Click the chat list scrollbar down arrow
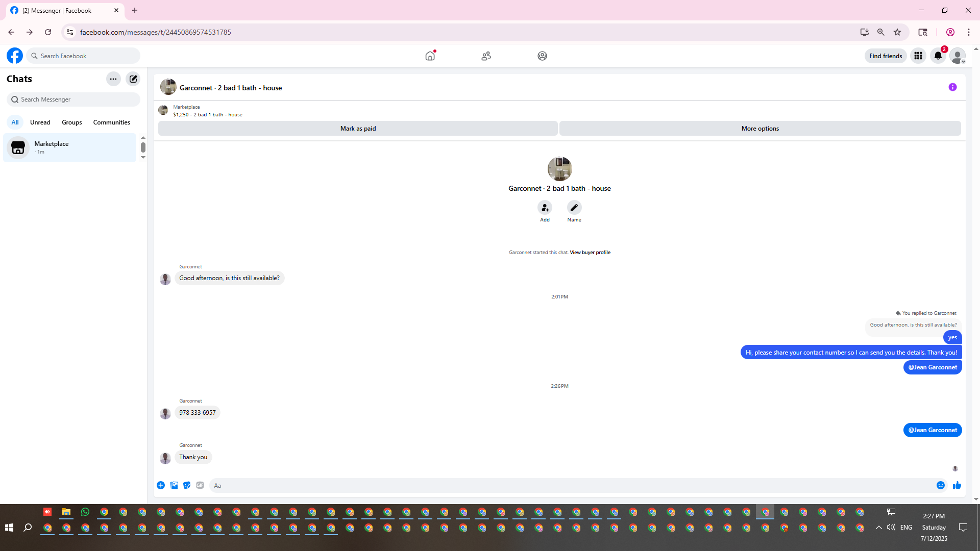Image resolution: width=980 pixels, height=551 pixels. (143, 157)
